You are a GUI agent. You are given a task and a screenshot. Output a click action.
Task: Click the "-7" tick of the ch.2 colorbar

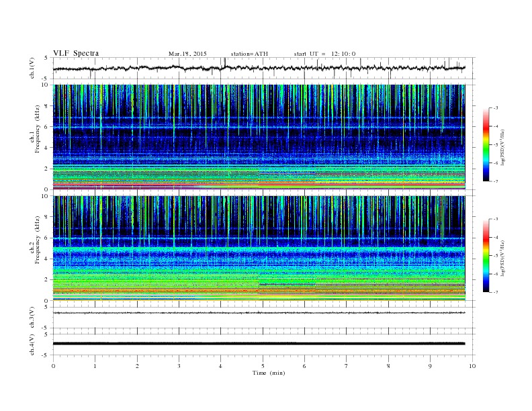click(496, 292)
